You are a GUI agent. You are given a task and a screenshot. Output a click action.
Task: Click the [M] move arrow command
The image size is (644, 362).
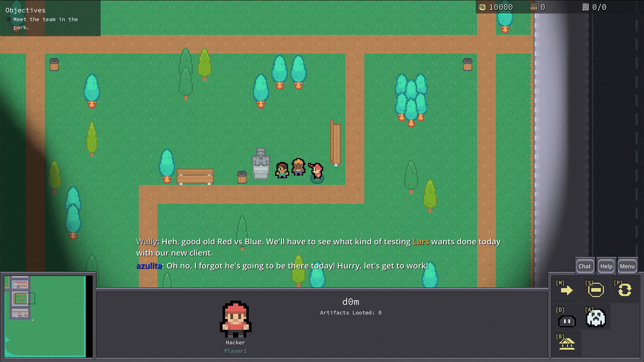tap(567, 290)
